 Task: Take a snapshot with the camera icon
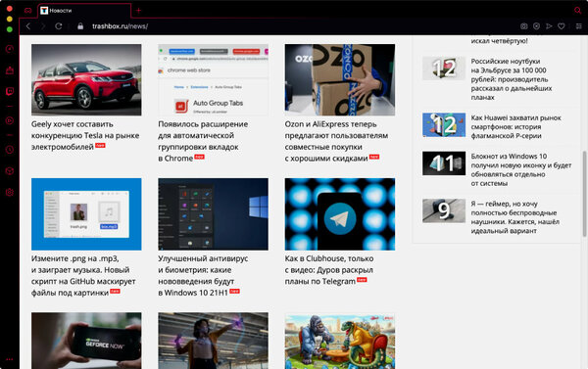(x=524, y=26)
